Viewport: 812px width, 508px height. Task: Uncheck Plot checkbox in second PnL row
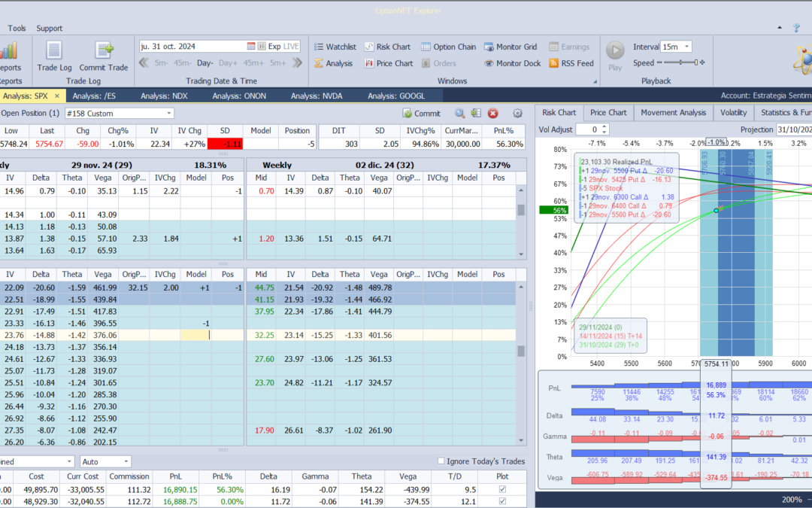click(502, 501)
